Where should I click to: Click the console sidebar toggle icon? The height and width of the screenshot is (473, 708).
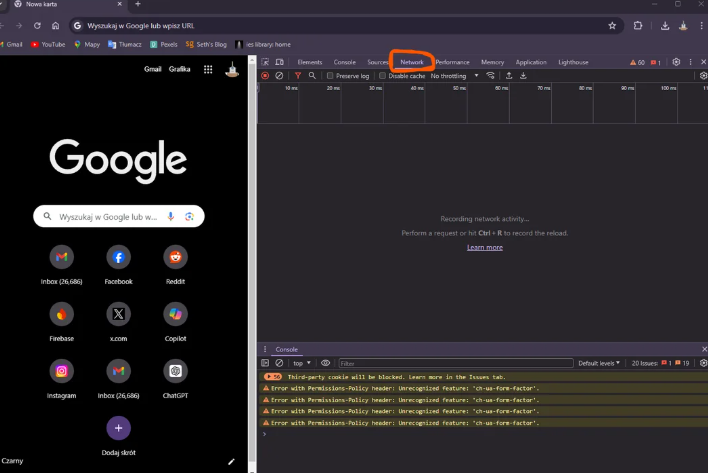pyautogui.click(x=265, y=363)
